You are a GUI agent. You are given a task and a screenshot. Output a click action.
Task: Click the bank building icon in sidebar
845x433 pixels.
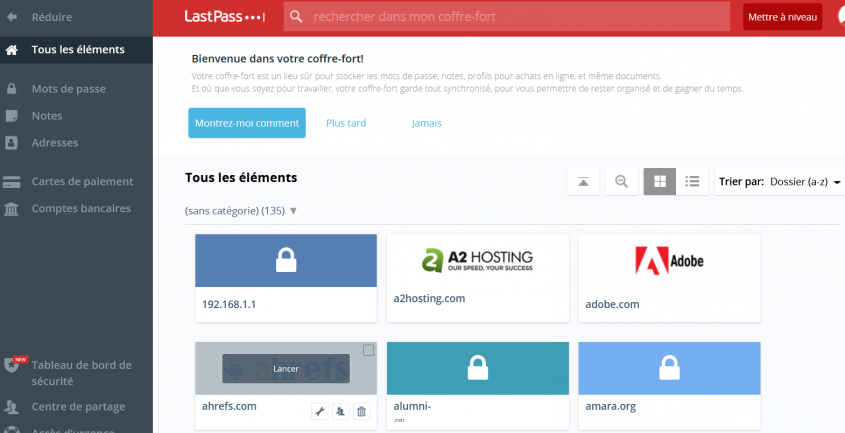11,209
